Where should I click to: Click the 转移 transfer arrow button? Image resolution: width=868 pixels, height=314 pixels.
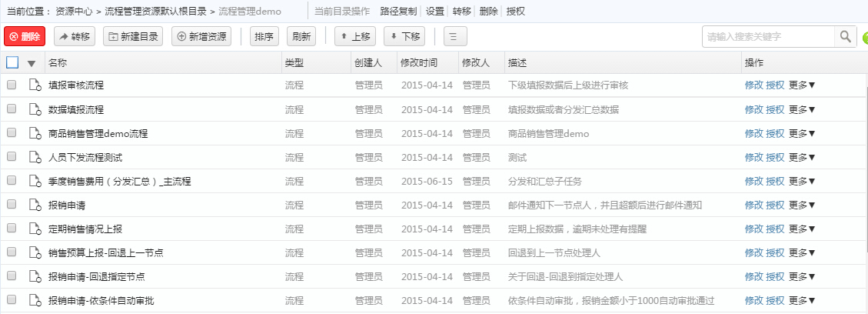coord(72,36)
